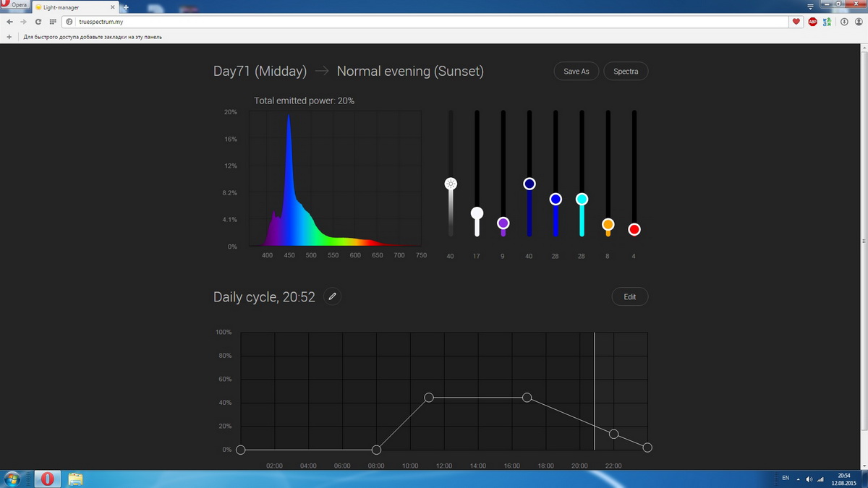The width and height of the screenshot is (868, 488).
Task: Click the pencil icon beside Daily cycle
Action: click(x=332, y=296)
